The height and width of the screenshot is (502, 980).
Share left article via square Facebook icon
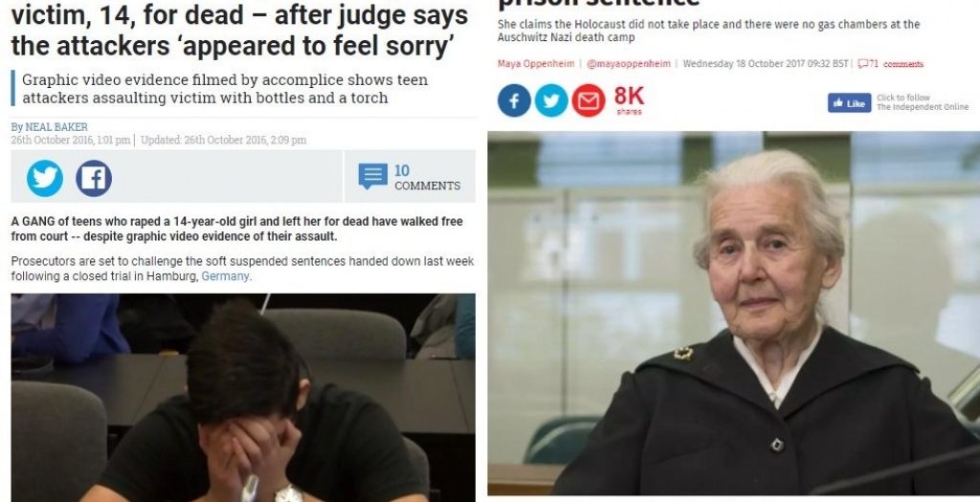[94, 178]
